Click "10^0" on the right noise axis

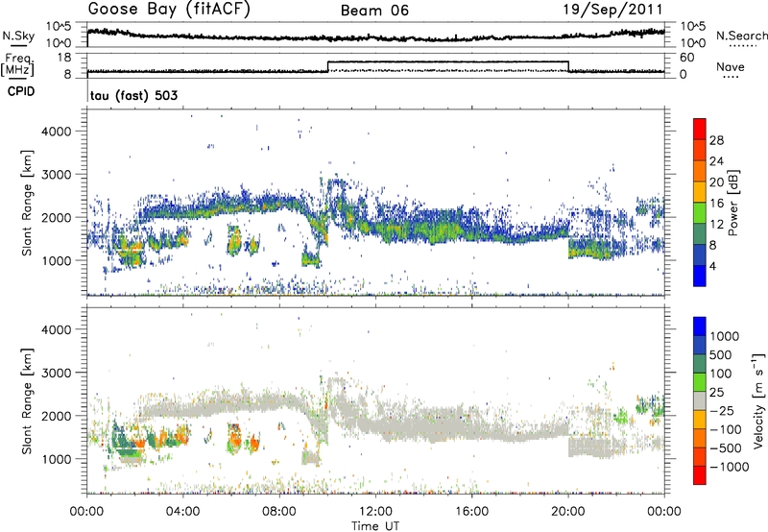click(x=693, y=43)
